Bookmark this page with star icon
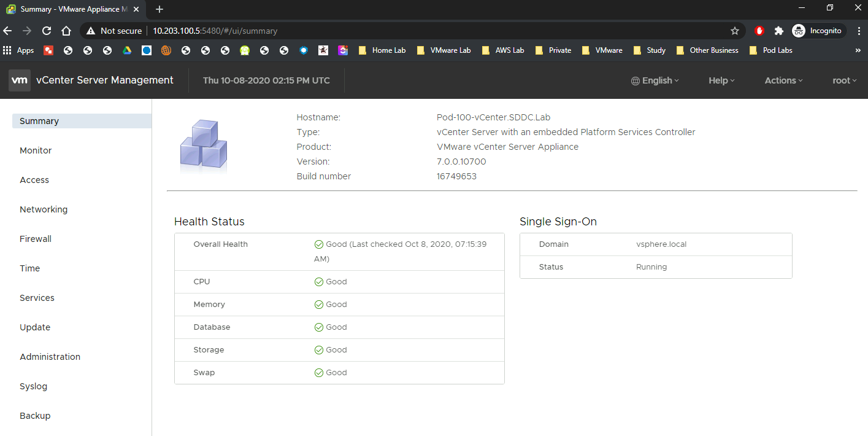This screenshot has width=868, height=436. 734,31
